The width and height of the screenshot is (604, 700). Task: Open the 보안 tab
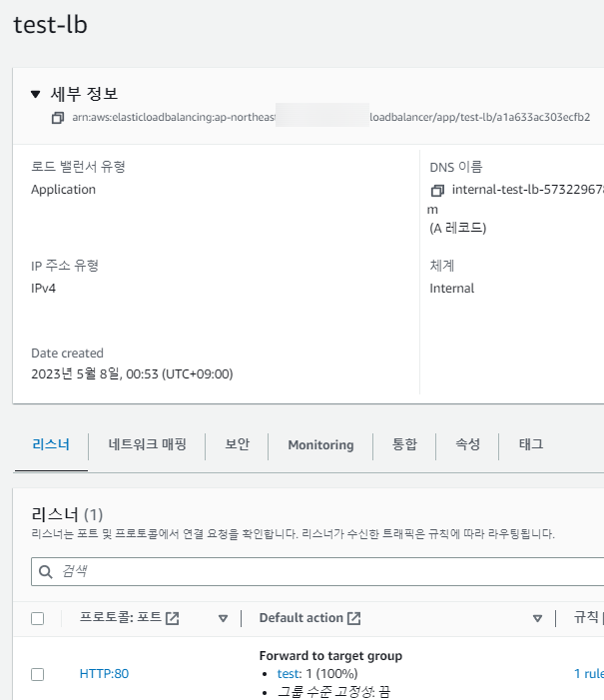click(237, 444)
